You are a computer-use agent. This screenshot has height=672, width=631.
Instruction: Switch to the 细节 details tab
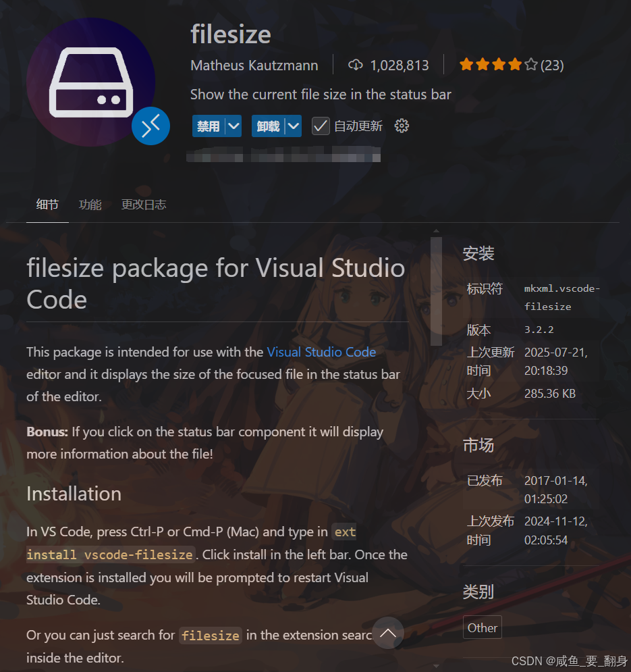coord(47,205)
